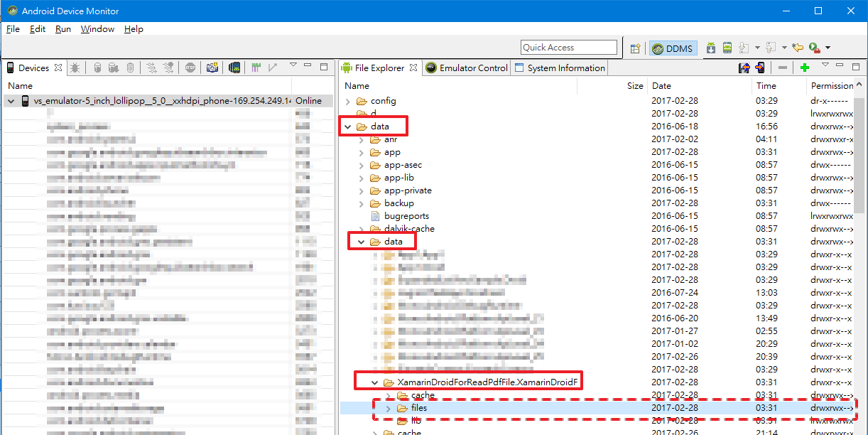This screenshot has width=868, height=435.
Task: Open the Android SDK Manager icon
Action: point(711,48)
